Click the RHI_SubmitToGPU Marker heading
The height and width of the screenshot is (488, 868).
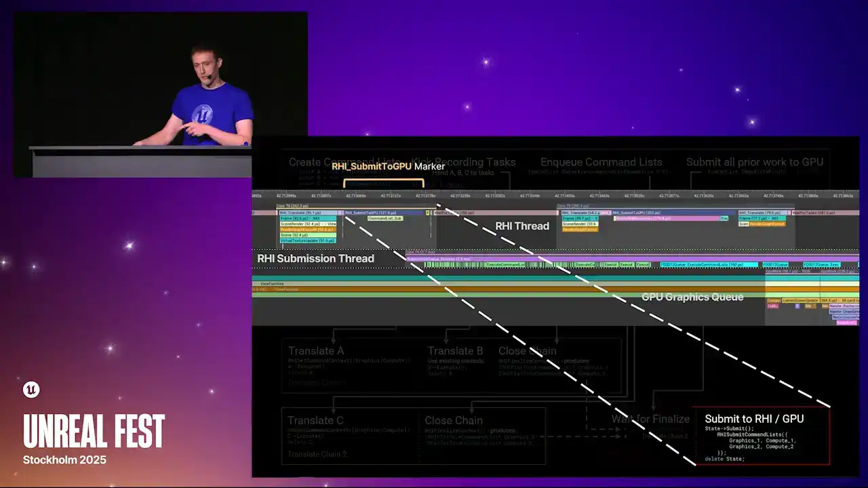[x=388, y=166]
